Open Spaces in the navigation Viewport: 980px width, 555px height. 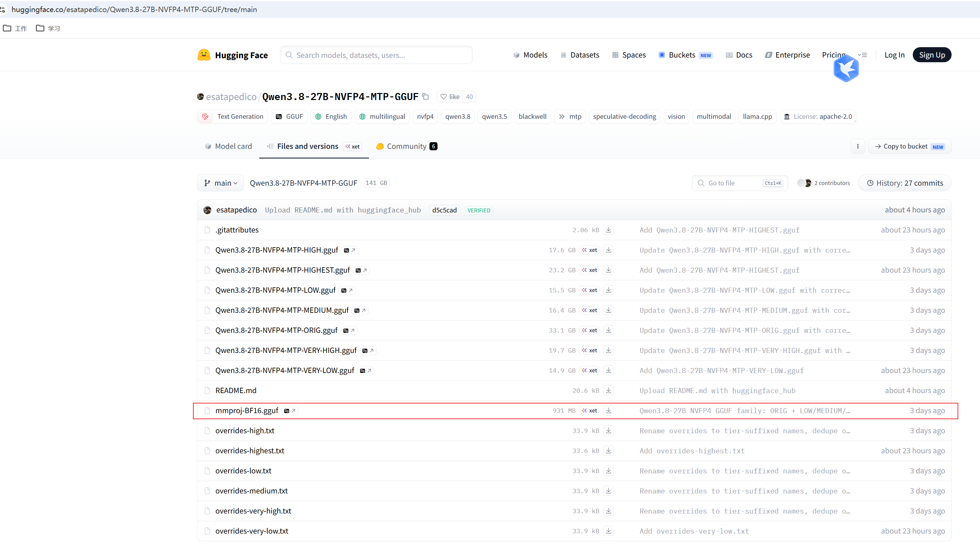pyautogui.click(x=629, y=55)
